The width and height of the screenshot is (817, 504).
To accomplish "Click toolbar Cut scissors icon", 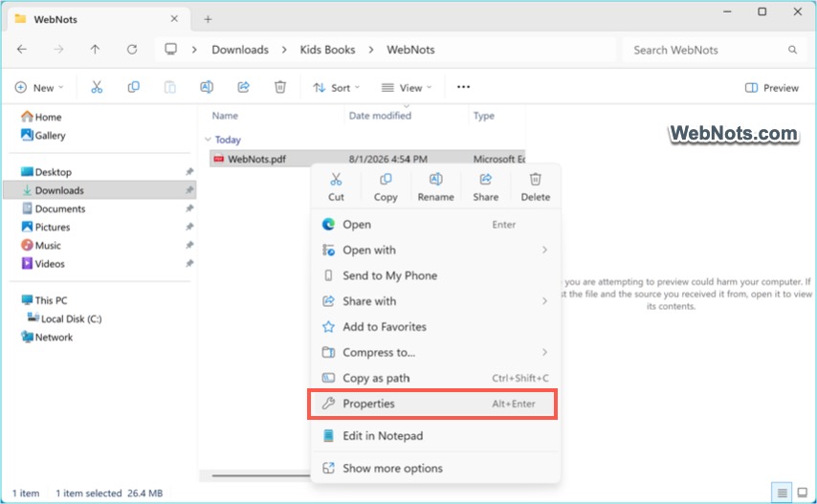I will tap(97, 87).
